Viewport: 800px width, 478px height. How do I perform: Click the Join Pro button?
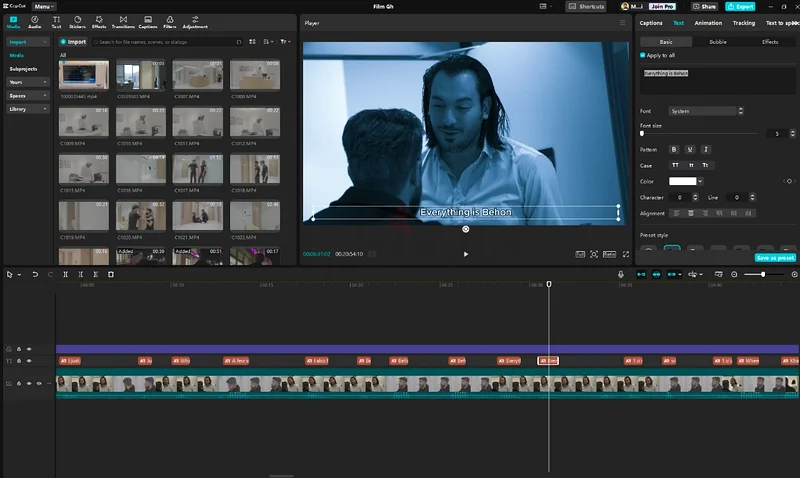[x=662, y=7]
